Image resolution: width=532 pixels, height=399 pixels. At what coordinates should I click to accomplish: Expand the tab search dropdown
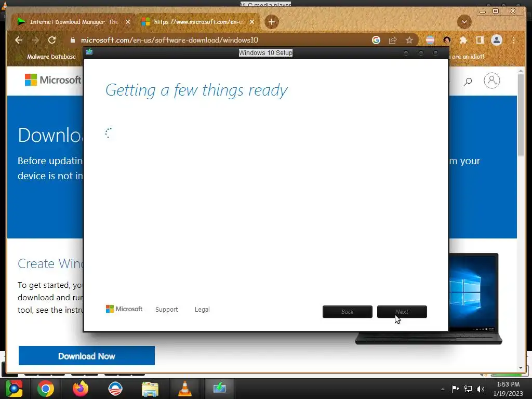pos(464,22)
